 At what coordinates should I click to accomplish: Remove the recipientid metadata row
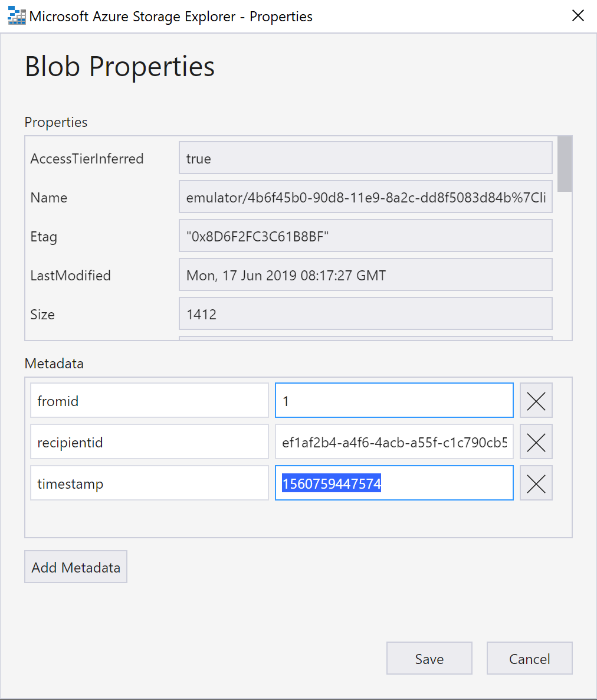(536, 441)
